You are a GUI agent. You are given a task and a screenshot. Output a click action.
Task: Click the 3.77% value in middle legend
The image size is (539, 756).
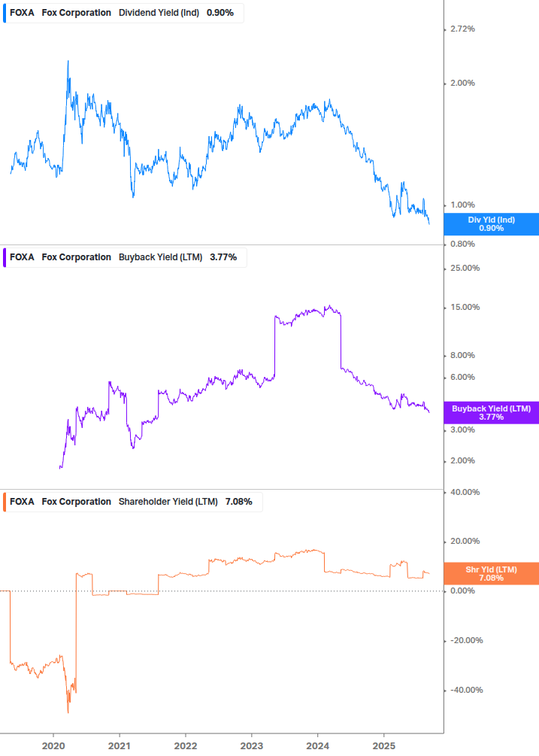[223, 257]
